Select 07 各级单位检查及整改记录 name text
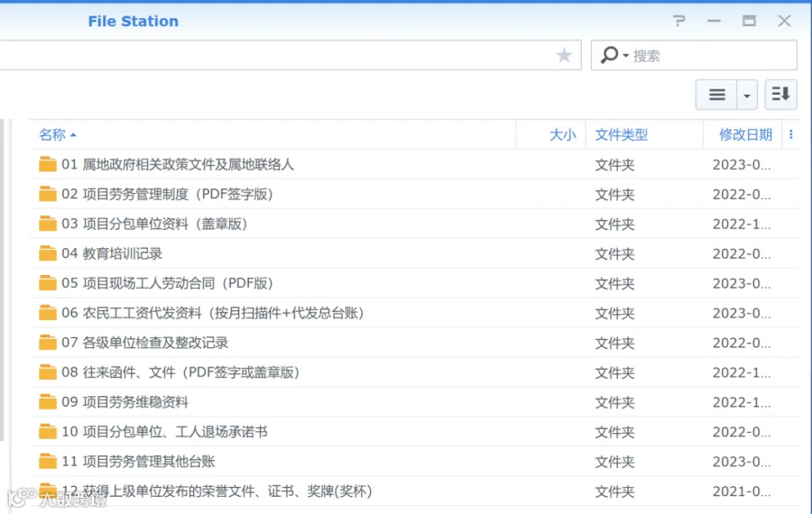This screenshot has width=812, height=514. [145, 343]
